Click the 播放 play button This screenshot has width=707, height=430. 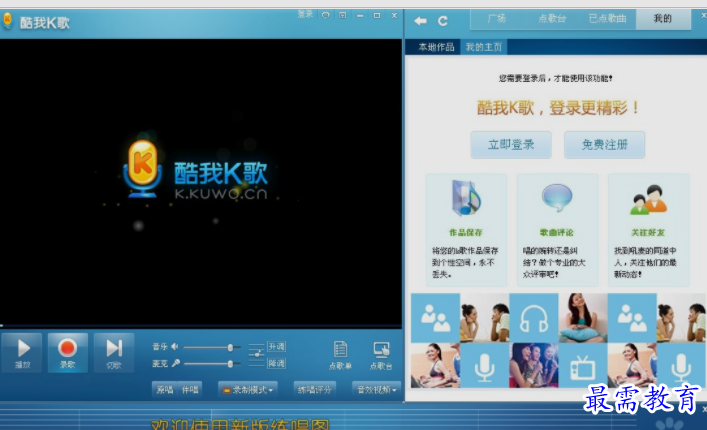pyautogui.click(x=22, y=352)
